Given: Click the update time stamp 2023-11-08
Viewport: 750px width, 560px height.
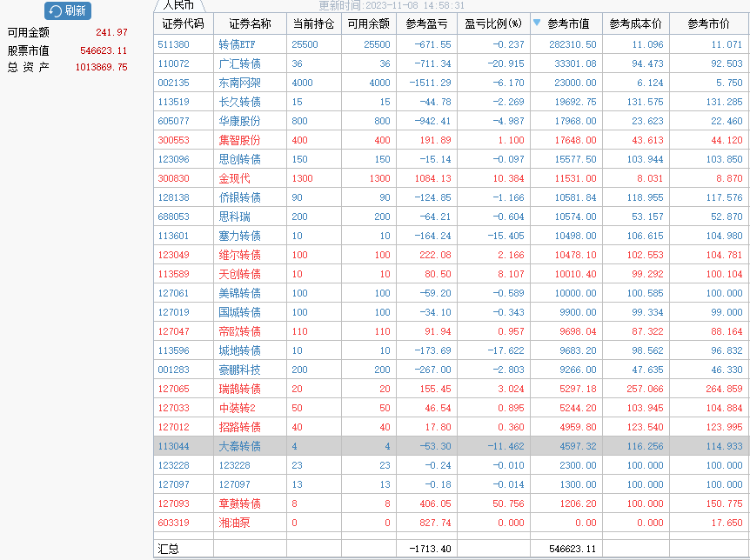Looking at the screenshot, I should (x=392, y=5).
